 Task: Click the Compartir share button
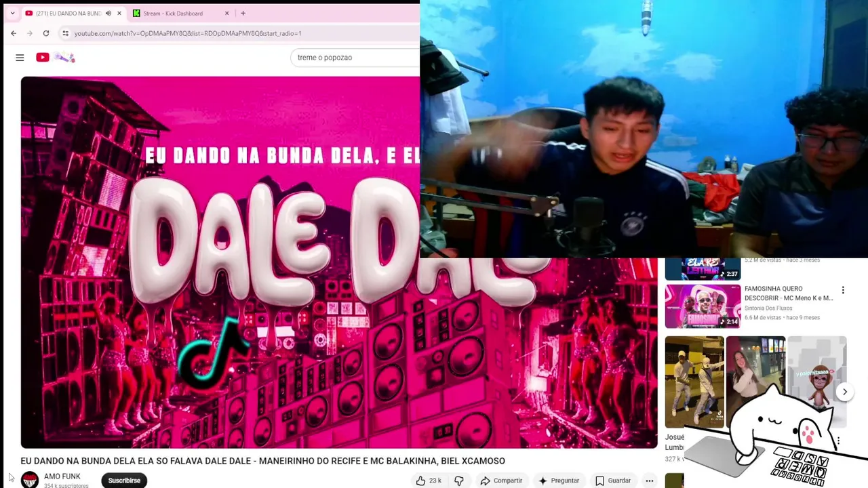[x=501, y=481]
